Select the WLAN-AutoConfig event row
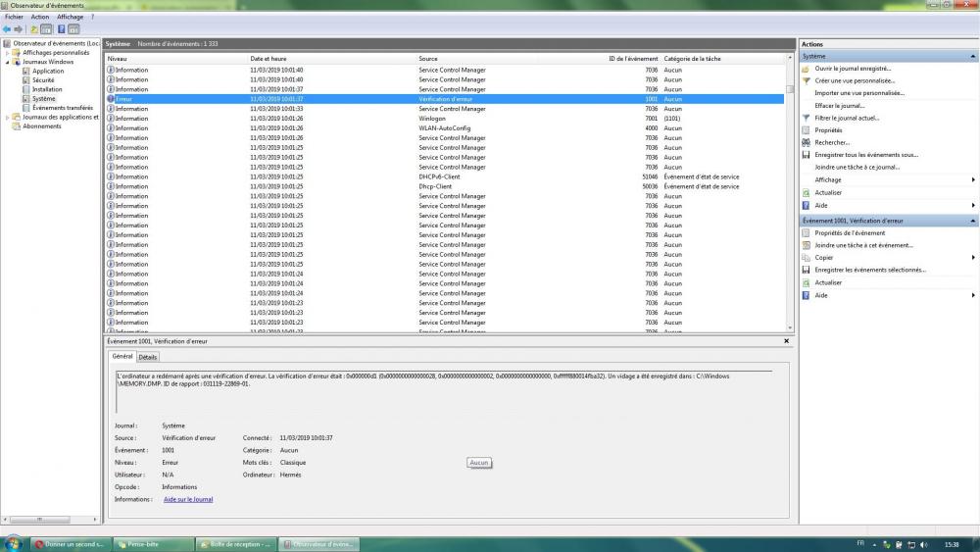980x552 pixels. (444, 128)
